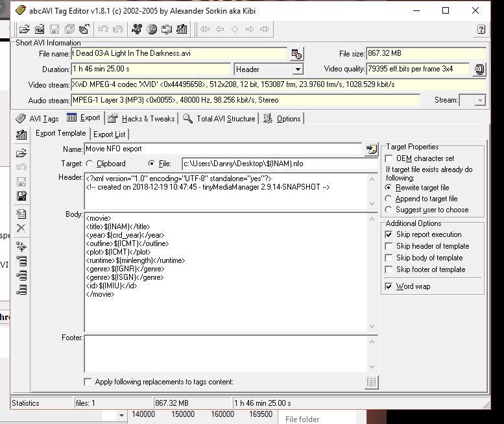
Task: Select the Clipboard target radio button
Action: pyautogui.click(x=90, y=164)
